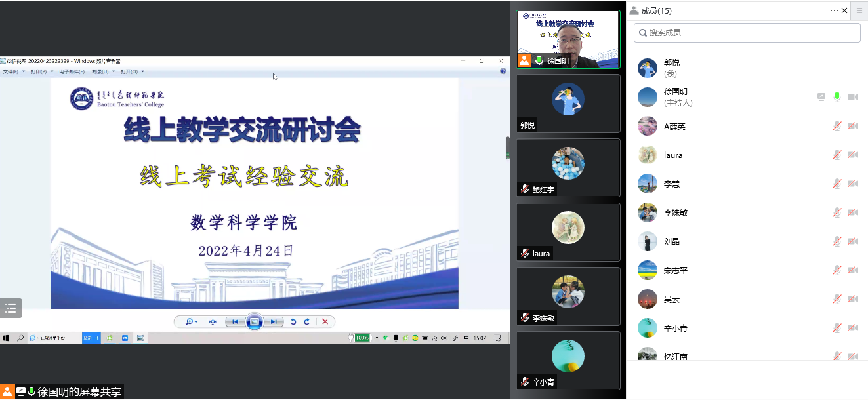
Task: Open the 电子邮件(E) menu item
Action: (x=72, y=71)
